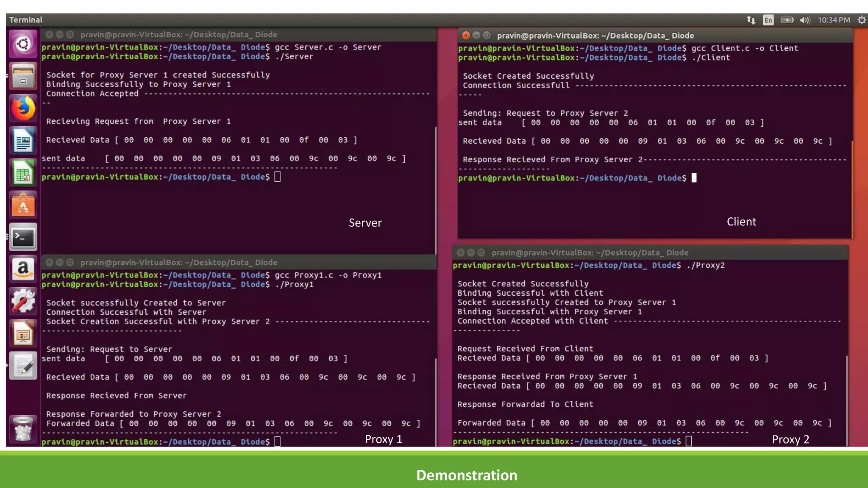
Task: Click the Terminal title in the top panel
Action: [26, 20]
